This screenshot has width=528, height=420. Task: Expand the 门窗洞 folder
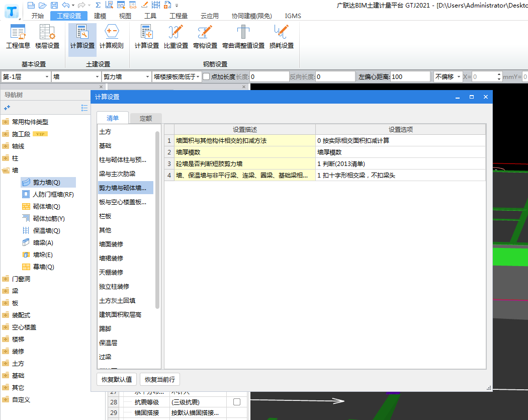click(6, 279)
